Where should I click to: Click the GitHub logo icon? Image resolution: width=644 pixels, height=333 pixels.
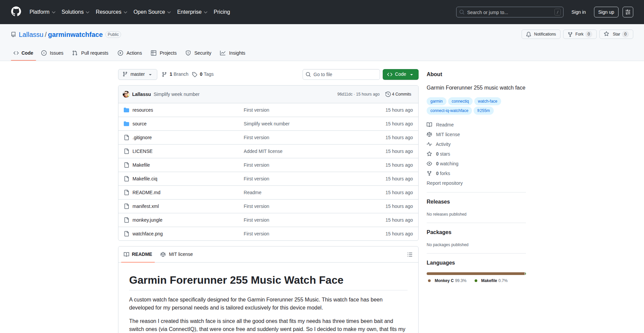(16, 12)
